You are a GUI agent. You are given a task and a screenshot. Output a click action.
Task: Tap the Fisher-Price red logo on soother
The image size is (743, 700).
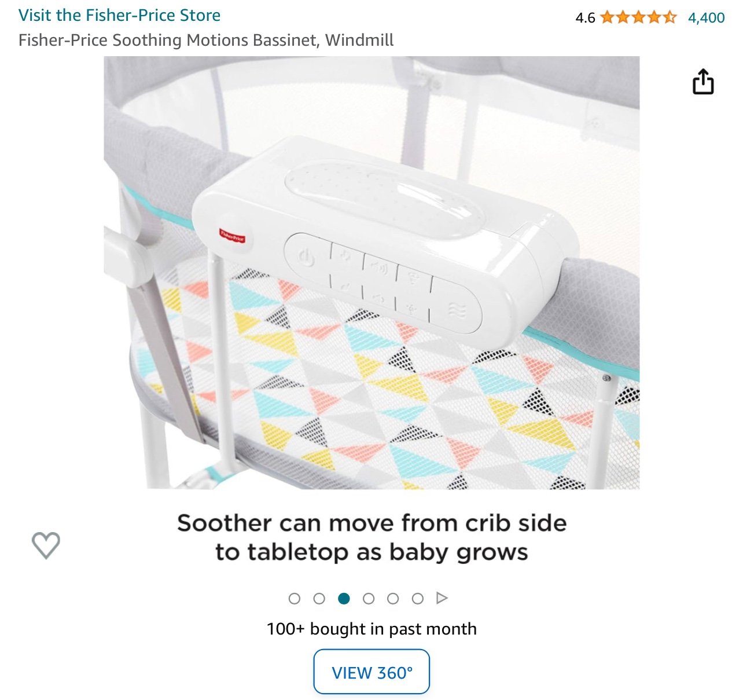(x=232, y=236)
